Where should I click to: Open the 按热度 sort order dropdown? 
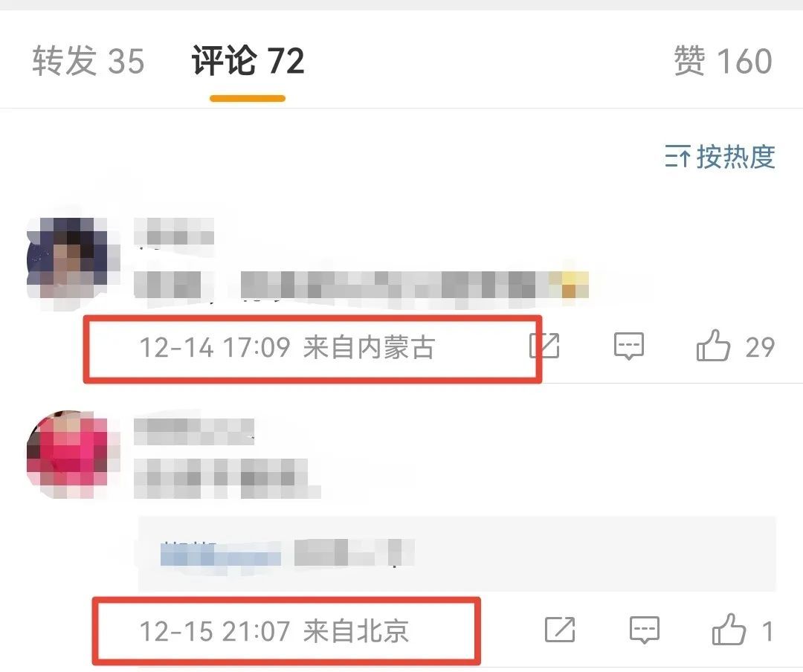pos(720,156)
